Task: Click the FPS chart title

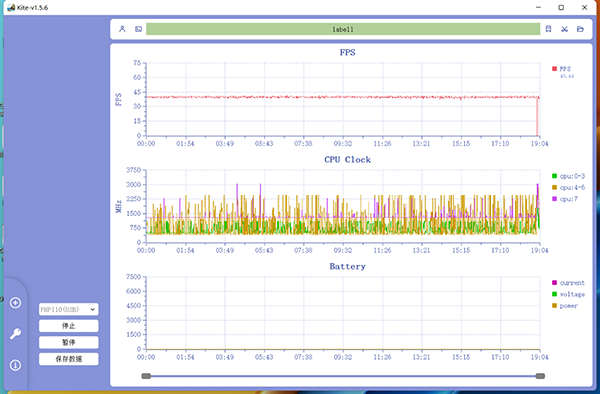Action: pyautogui.click(x=347, y=52)
